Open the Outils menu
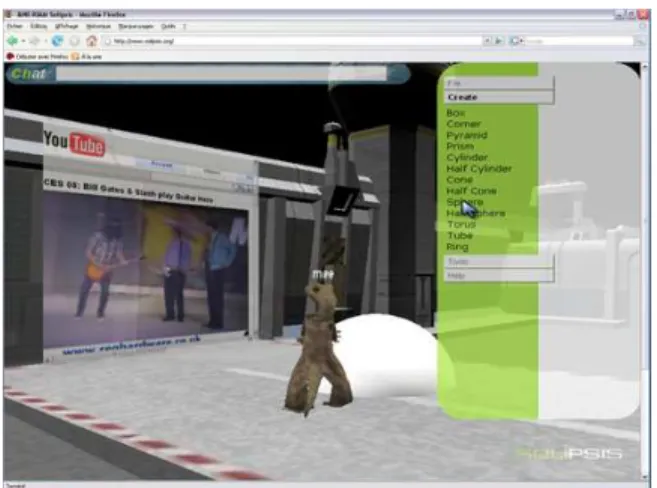 tap(168, 26)
